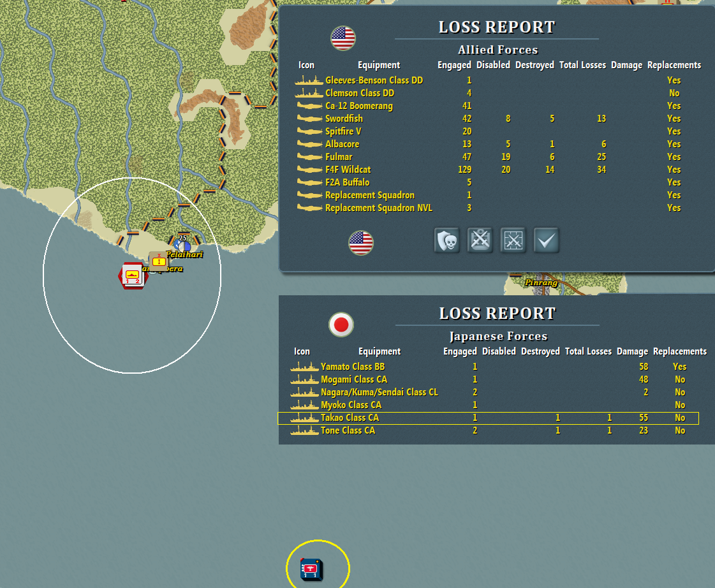Click the US flag left of the report buttons

point(361,242)
